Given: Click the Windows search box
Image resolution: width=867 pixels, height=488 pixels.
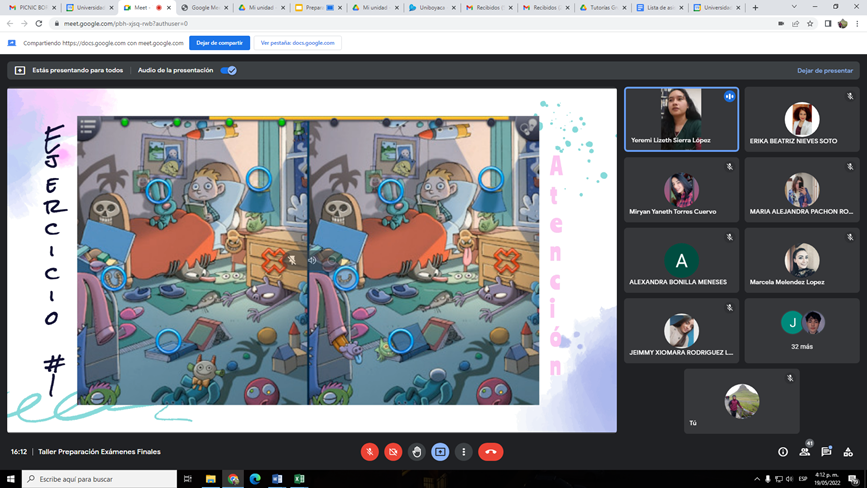Looking at the screenshot, I should [100, 479].
